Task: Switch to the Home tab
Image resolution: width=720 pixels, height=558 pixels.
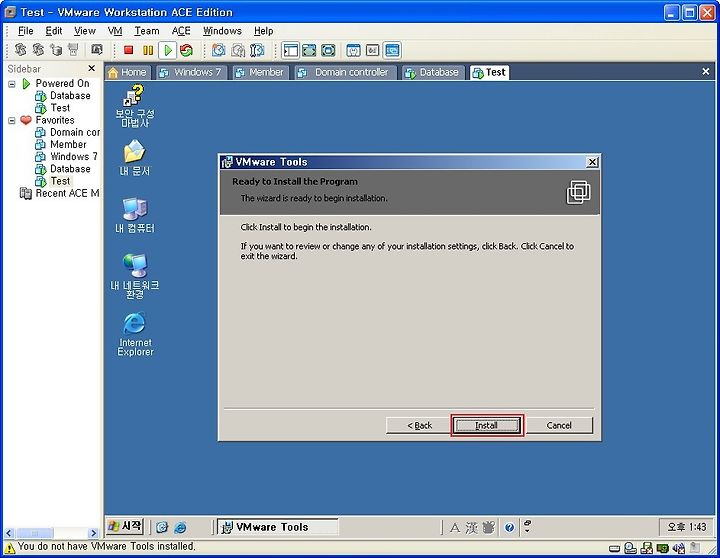Action: click(x=127, y=73)
